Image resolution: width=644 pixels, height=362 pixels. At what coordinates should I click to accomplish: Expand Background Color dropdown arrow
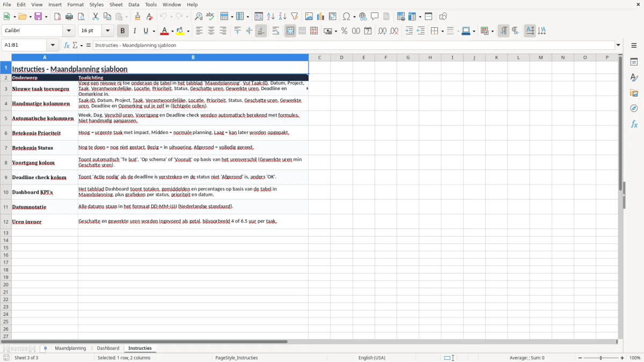188,31
